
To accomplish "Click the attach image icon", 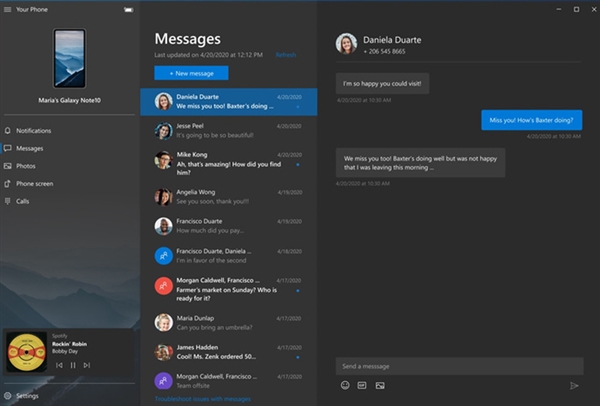I will tap(380, 385).
